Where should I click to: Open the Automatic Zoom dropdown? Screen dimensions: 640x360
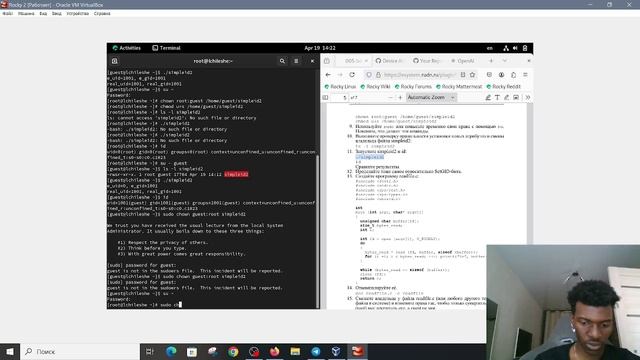coord(431,98)
